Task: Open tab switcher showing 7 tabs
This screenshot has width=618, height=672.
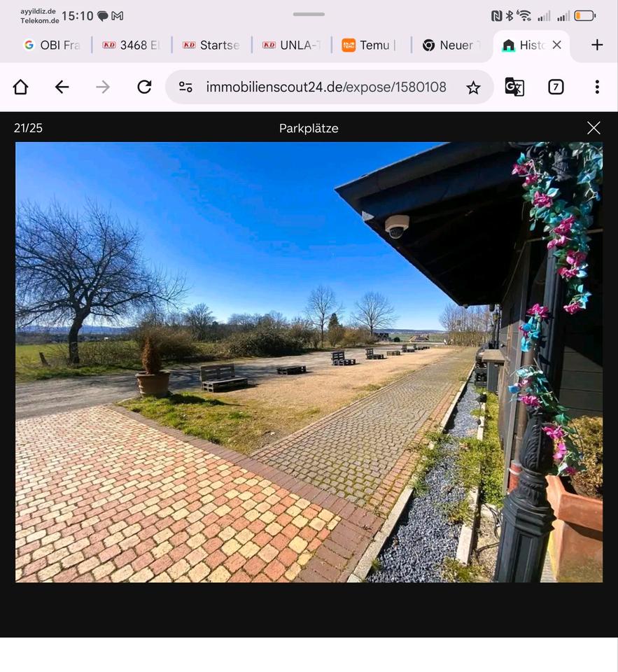Action: [x=556, y=87]
